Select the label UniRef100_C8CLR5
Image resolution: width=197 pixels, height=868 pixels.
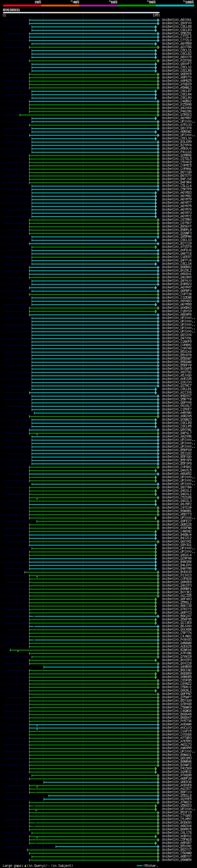point(176,426)
